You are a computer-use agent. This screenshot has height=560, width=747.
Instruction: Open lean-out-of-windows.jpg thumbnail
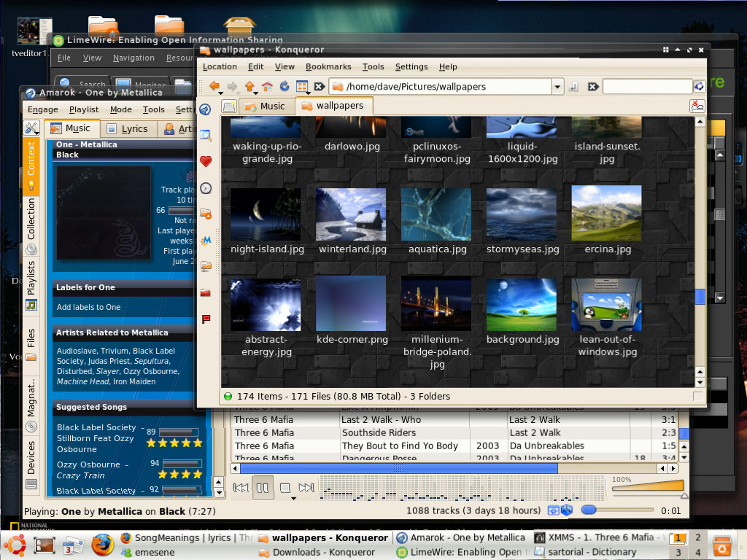pyautogui.click(x=606, y=305)
